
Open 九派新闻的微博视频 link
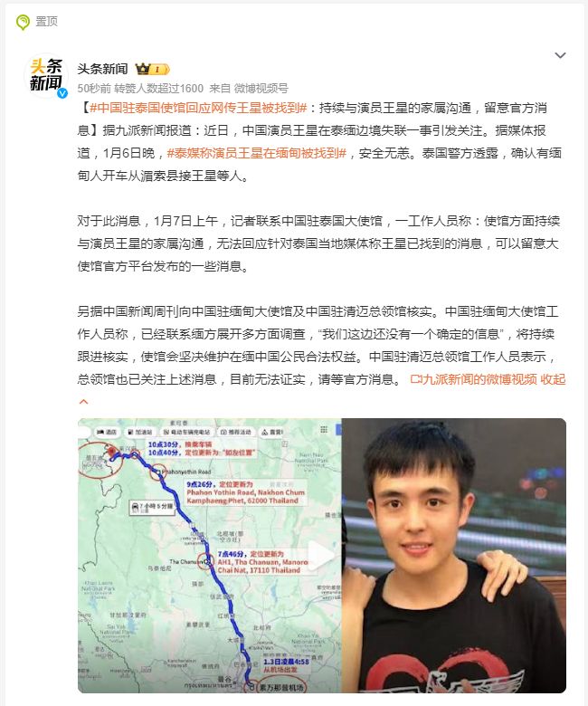pyautogui.click(x=479, y=379)
